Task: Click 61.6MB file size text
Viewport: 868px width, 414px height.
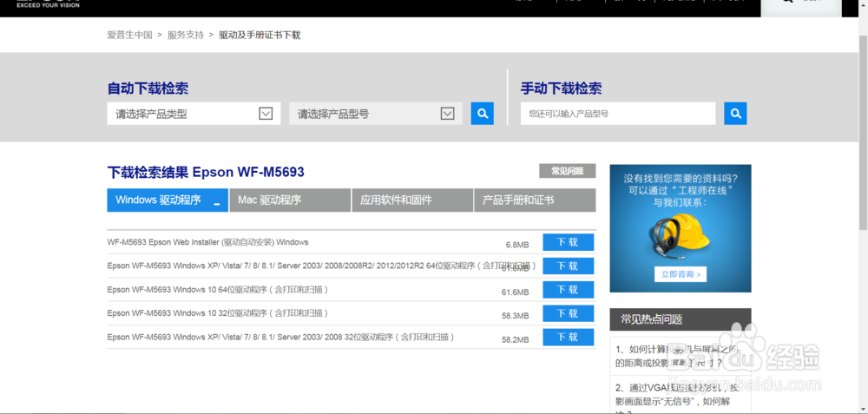Action: pyautogui.click(x=516, y=292)
